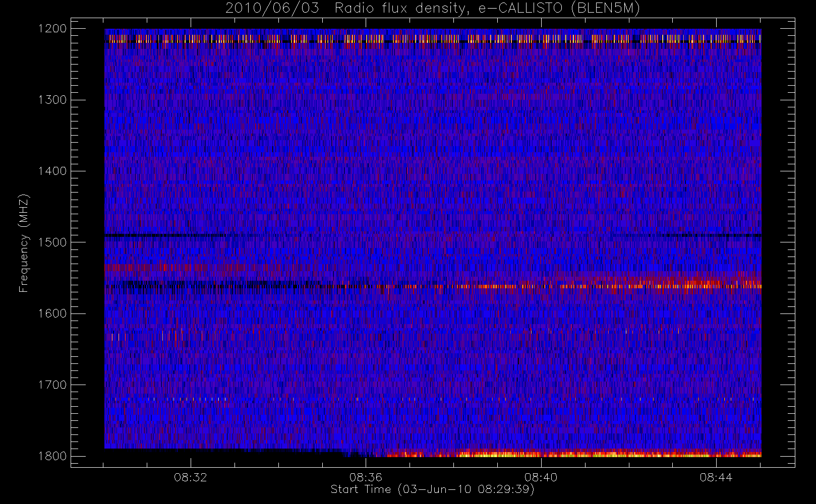
Task: Click the 1500 frequency tick label
Action: pos(52,242)
